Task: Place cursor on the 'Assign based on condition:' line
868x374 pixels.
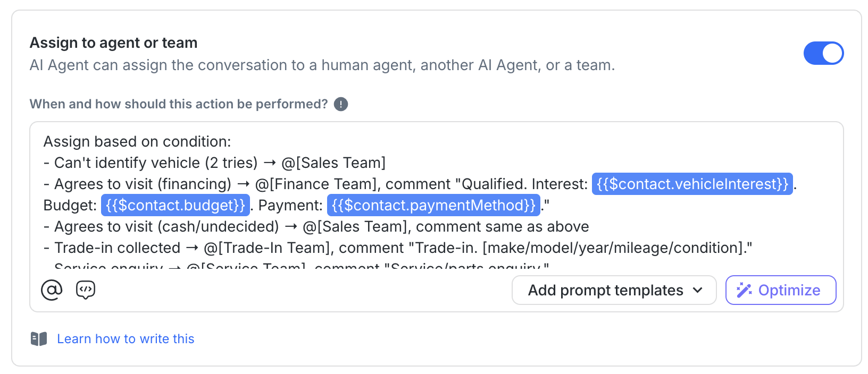Action: point(137,142)
